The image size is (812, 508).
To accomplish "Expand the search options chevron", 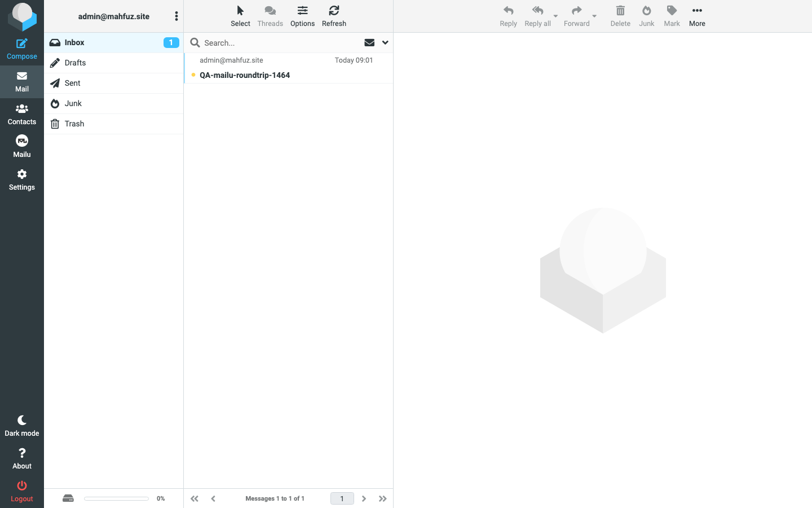I will 385,42.
